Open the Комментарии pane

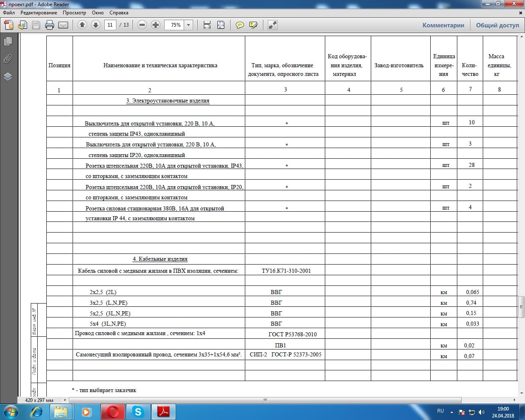(x=443, y=25)
